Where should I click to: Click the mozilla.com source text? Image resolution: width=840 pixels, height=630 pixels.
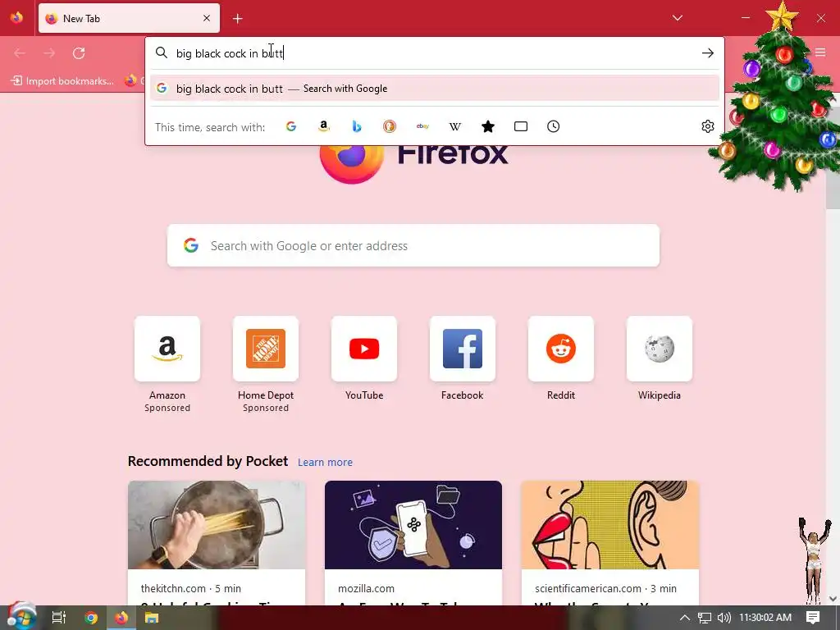[x=366, y=588]
